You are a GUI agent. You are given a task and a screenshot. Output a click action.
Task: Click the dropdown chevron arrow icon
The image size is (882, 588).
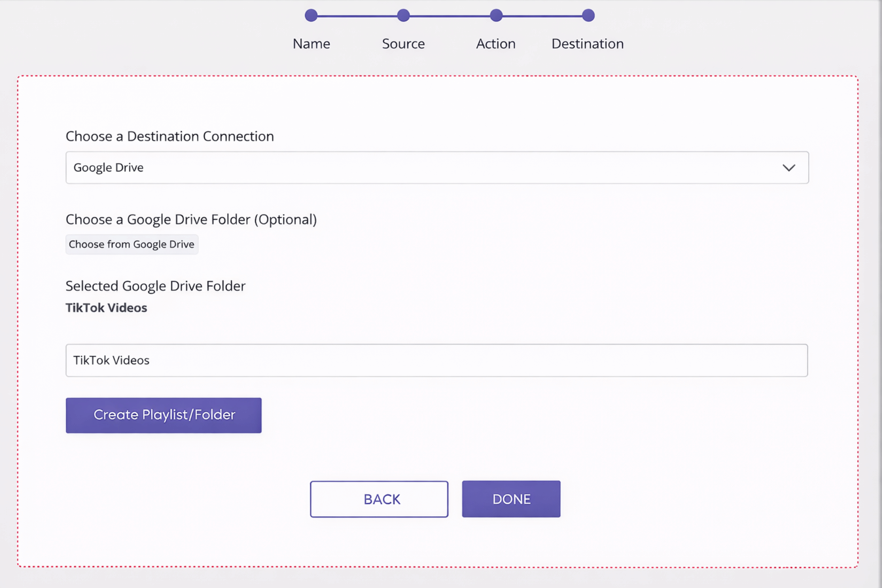[x=788, y=168]
